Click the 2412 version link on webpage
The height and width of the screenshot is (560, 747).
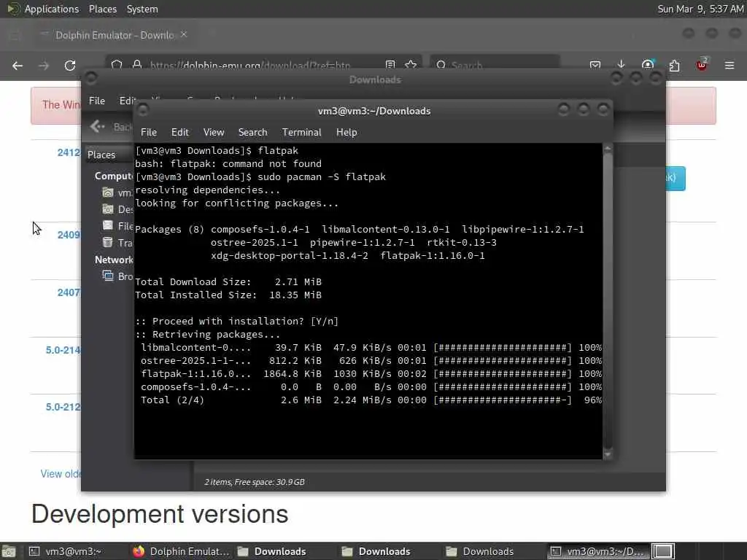coord(69,153)
